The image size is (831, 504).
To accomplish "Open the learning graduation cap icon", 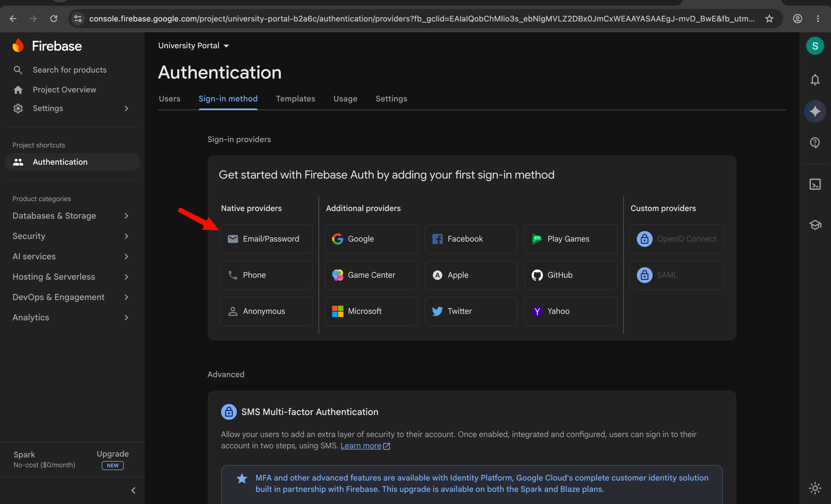I will [x=815, y=225].
